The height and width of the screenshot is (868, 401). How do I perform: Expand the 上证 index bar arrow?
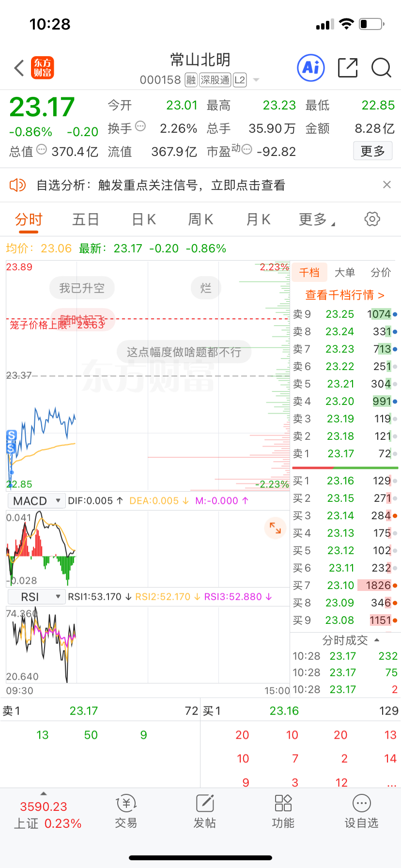click(x=44, y=793)
